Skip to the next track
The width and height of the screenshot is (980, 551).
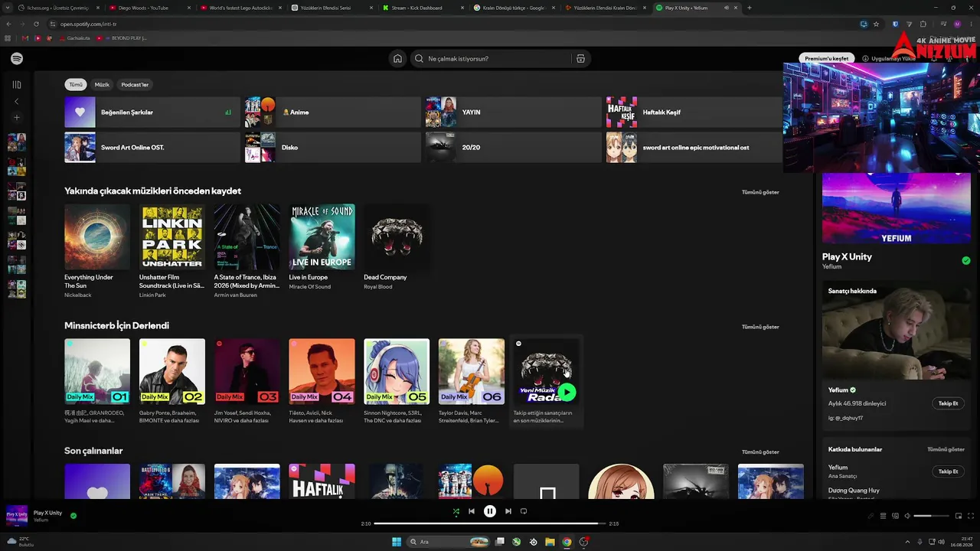coord(508,511)
